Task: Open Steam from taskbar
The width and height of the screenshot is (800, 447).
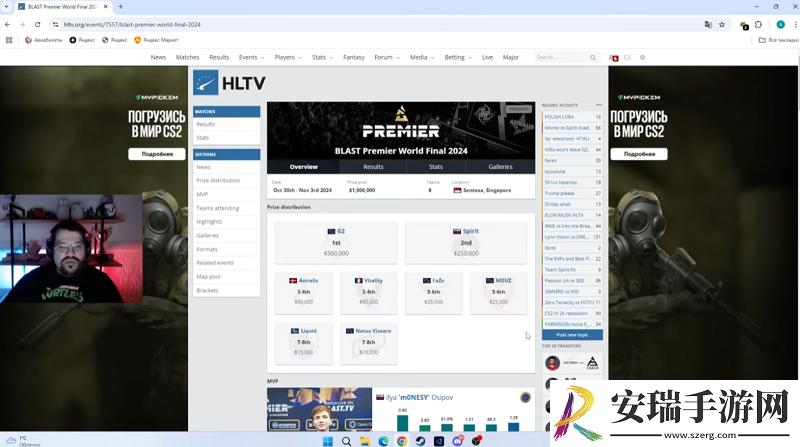Action: (x=420, y=441)
